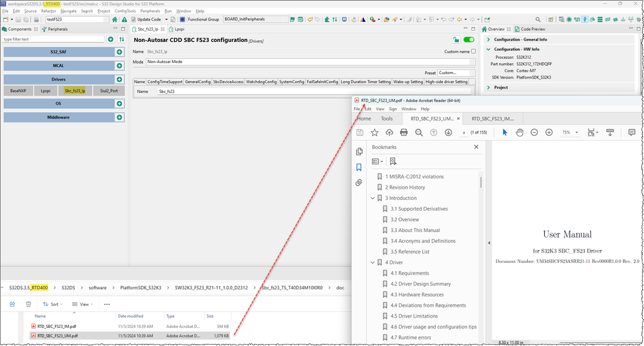Screen dimensions: 644x346
Task: Click the find current bookmark icon
Action: [x=393, y=161]
